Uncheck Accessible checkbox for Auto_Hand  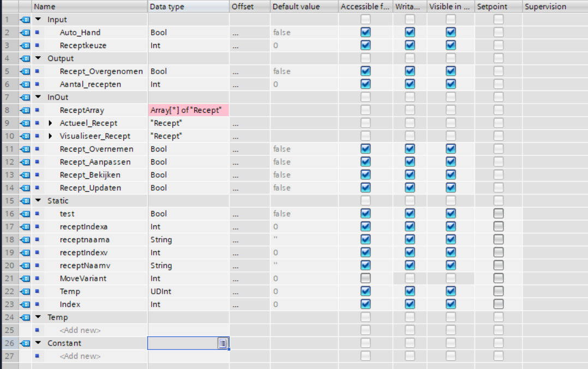point(365,33)
